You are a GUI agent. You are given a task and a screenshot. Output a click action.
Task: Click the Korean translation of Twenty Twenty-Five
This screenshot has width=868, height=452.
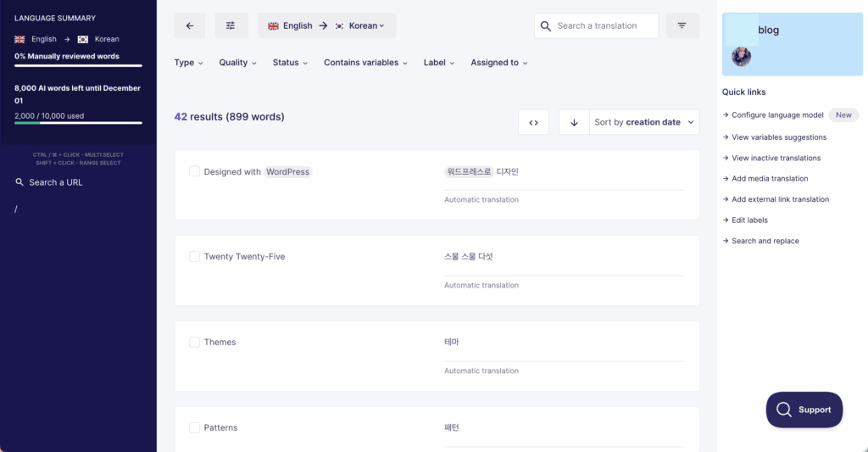[468, 256]
